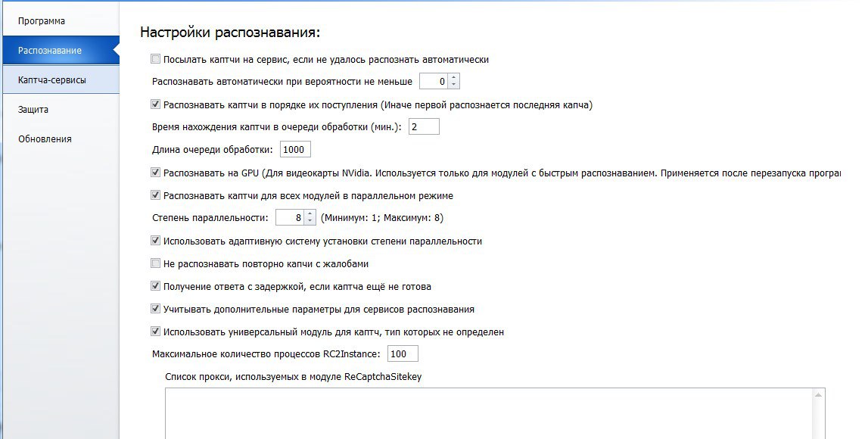
Task: Toggle the Распознавать на GPU checkbox
Action: [156, 172]
